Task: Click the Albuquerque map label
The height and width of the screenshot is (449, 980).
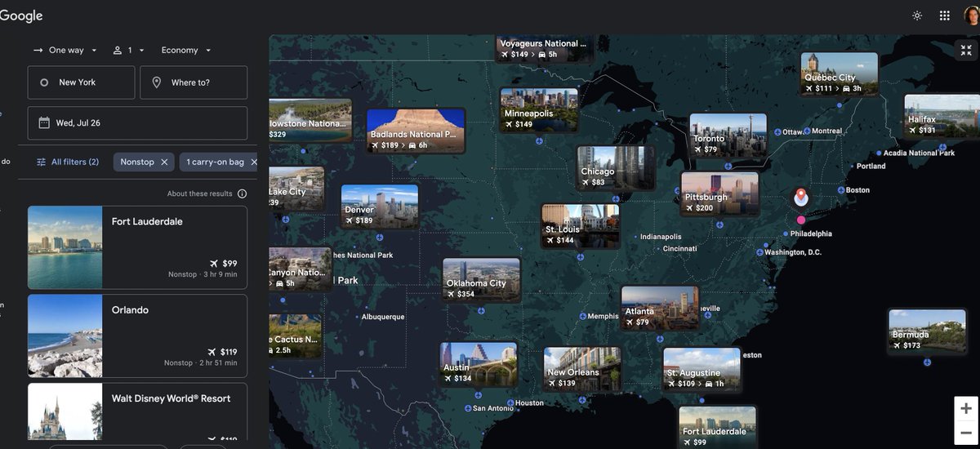Action: coord(383,317)
